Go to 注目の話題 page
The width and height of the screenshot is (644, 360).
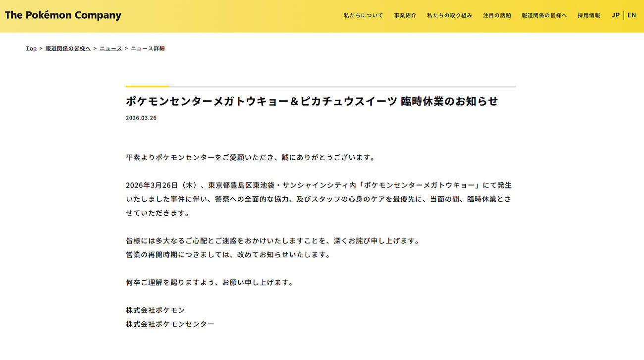click(x=497, y=15)
